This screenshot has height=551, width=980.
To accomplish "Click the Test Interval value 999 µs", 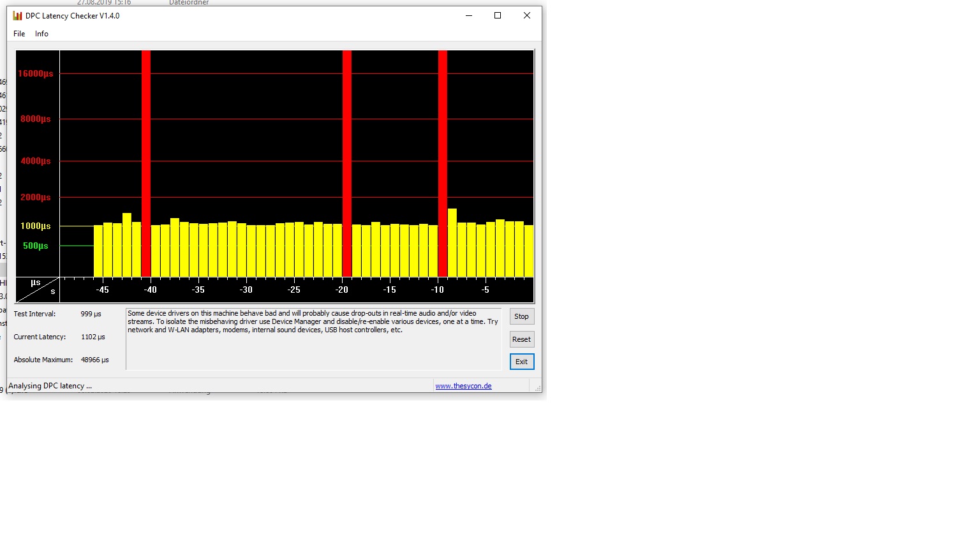I will pyautogui.click(x=91, y=314).
